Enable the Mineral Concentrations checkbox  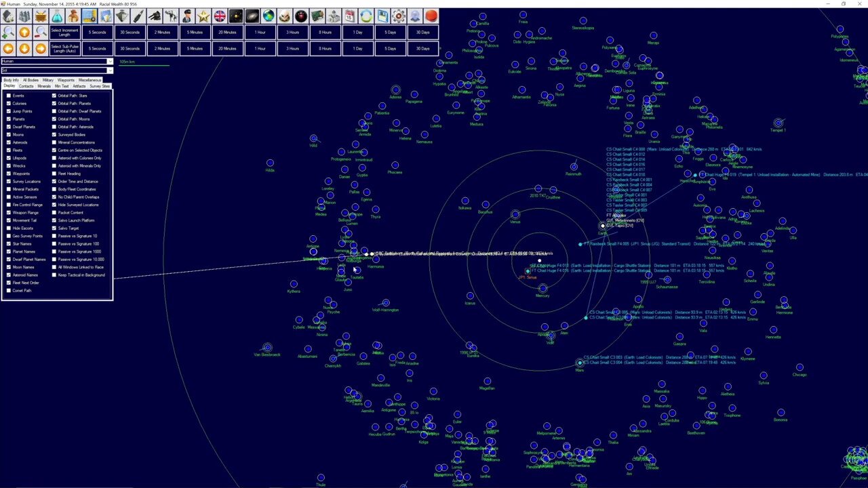coord(54,142)
